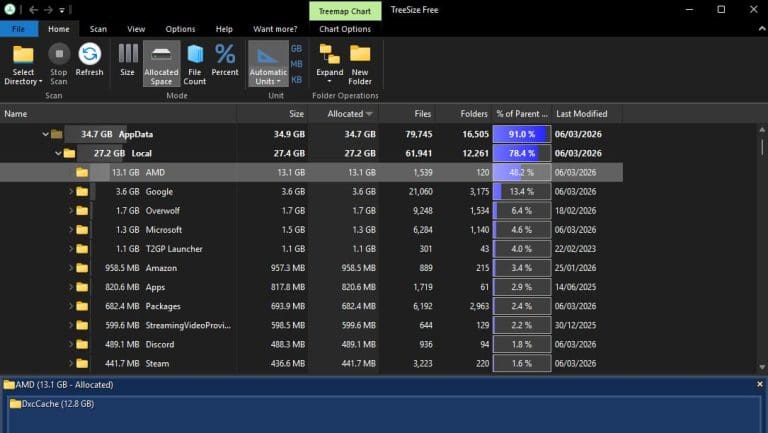Open quick access toolbar dropdown
Image resolution: width=768 pixels, height=433 pixels.
(62, 10)
